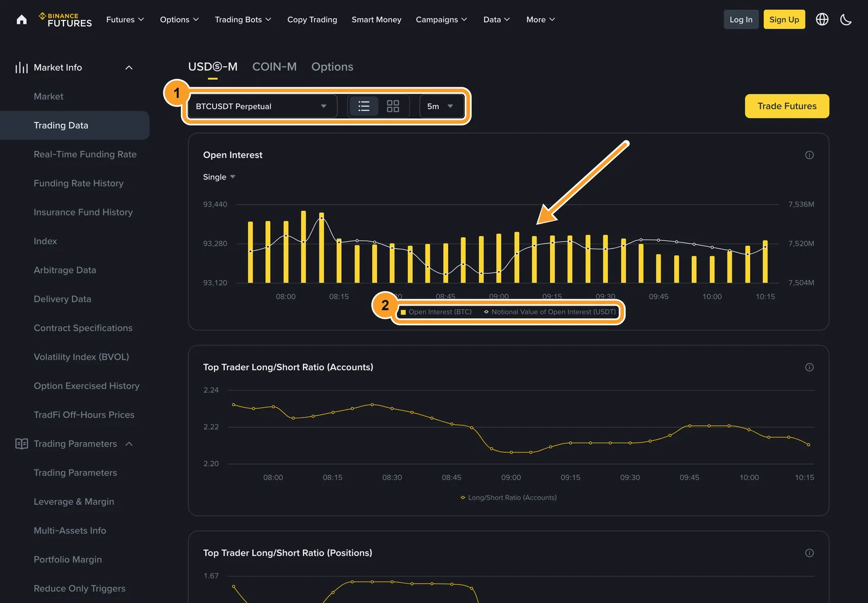The height and width of the screenshot is (603, 868).
Task: Select the USDⓈ-M tab
Action: pos(213,67)
